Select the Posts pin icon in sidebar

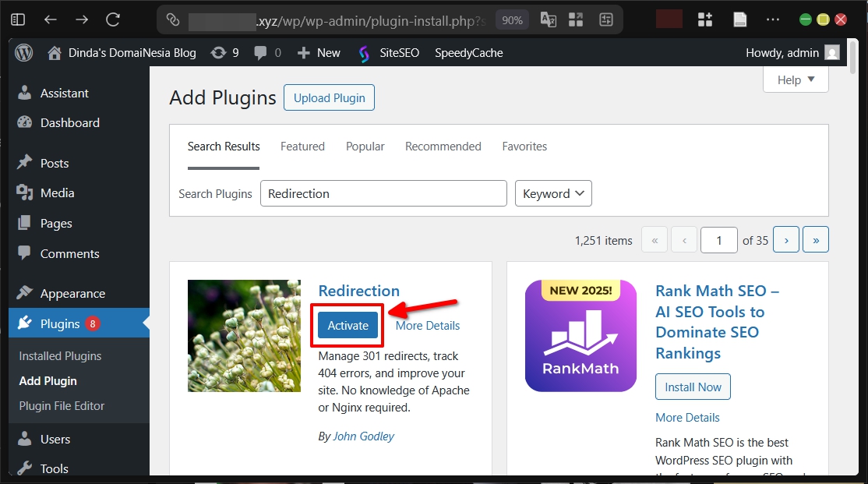point(26,163)
